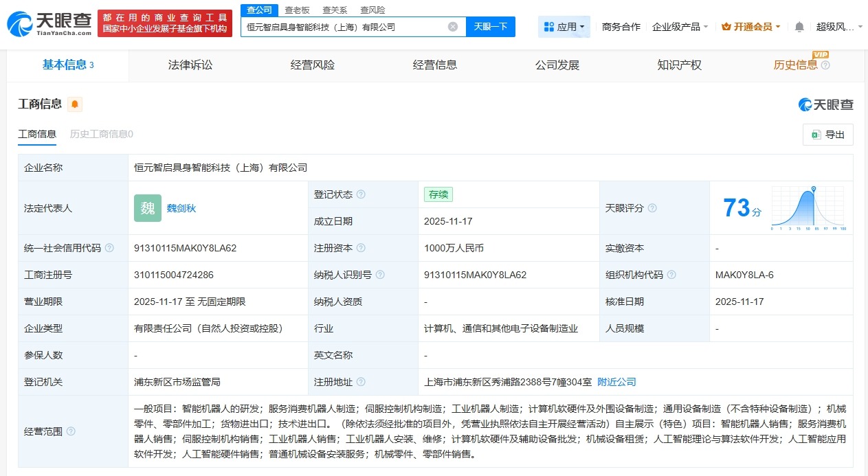Switch to 历史工商信息 tab
868x476 pixels.
pos(100,135)
